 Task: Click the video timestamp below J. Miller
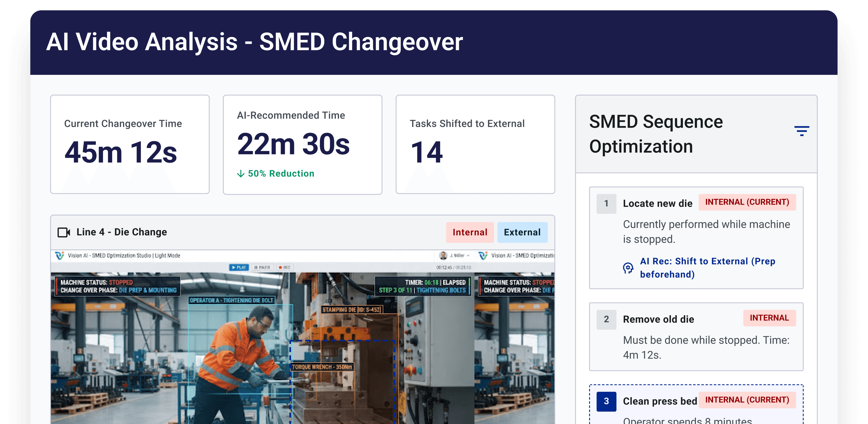pos(453,267)
